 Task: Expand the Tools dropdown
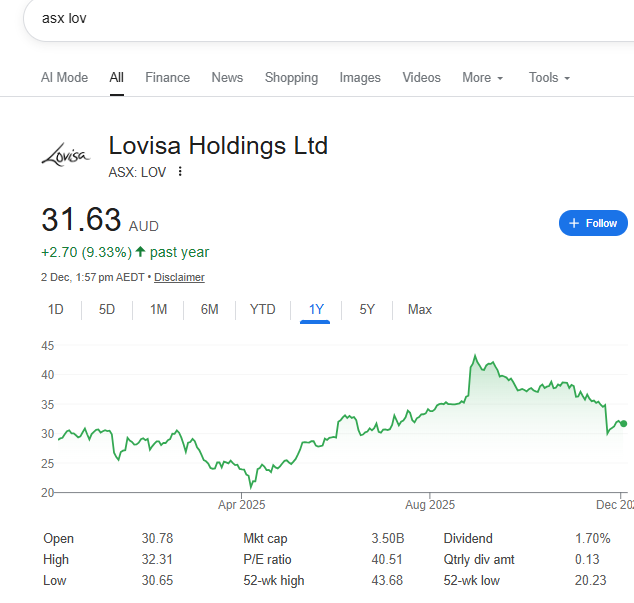point(549,77)
